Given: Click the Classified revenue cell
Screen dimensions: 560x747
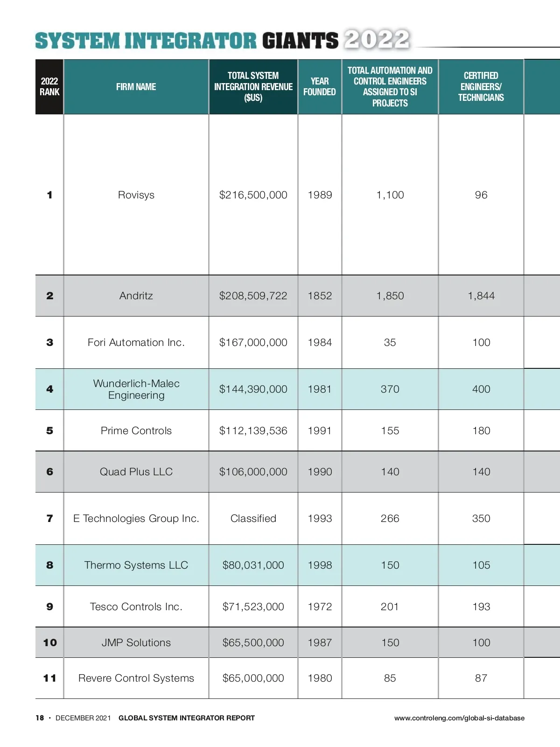Looking at the screenshot, I should [253, 519].
